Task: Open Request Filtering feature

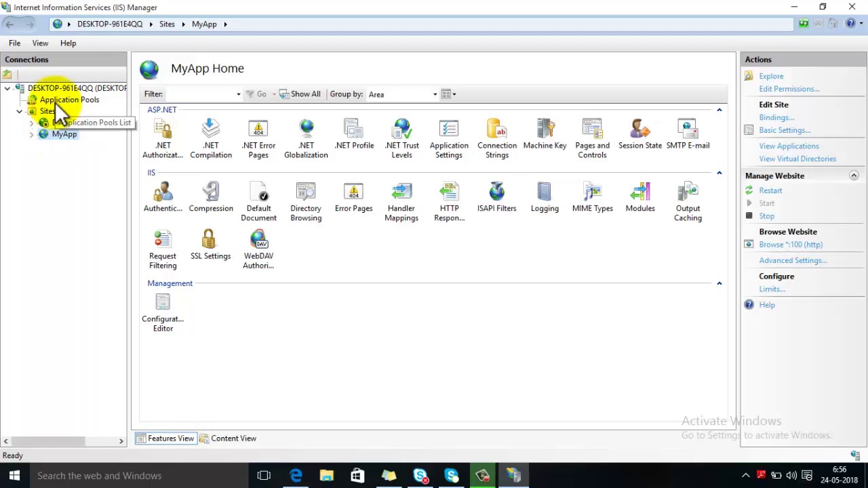Action: click(163, 249)
